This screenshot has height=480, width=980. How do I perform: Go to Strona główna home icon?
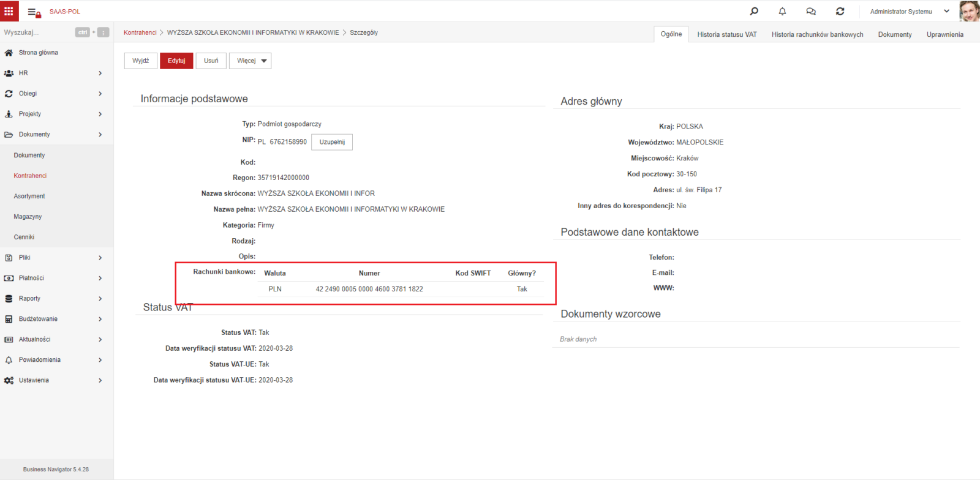(9, 53)
